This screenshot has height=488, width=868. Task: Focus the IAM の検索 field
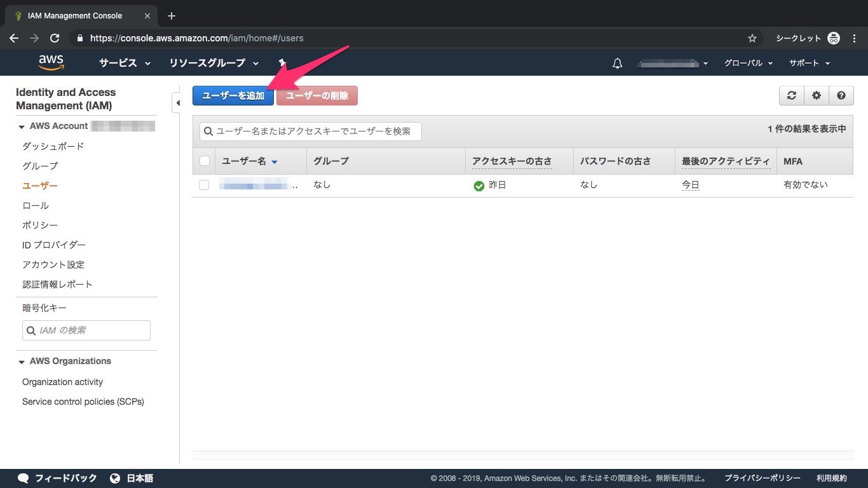(x=86, y=330)
